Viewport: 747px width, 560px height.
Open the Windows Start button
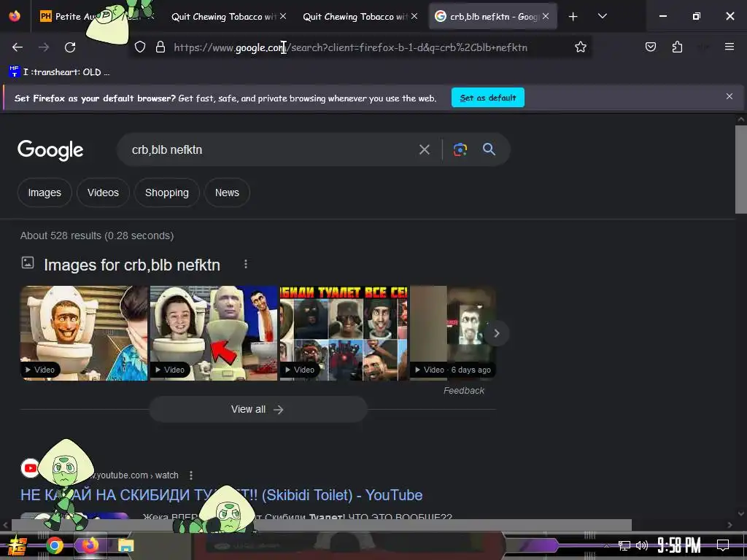[17, 545]
